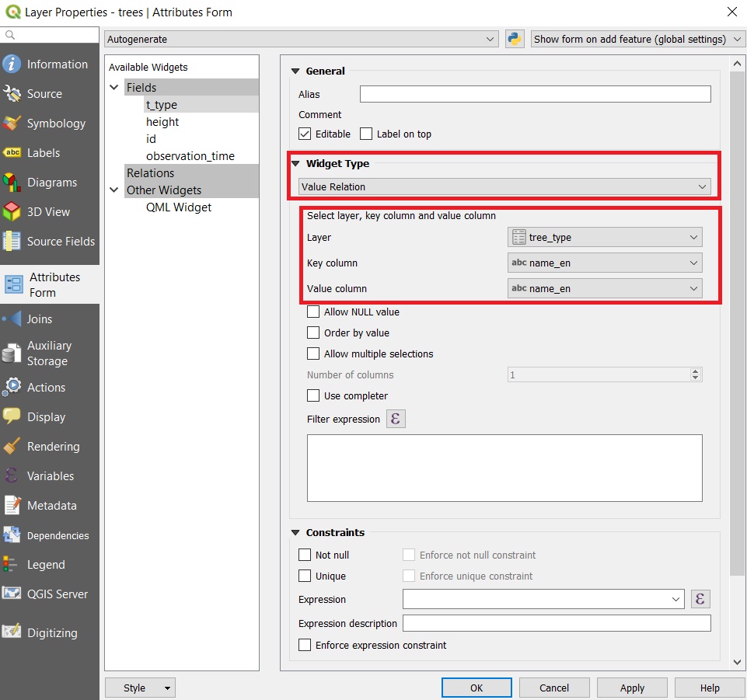Click the Apply button
The height and width of the screenshot is (700, 747).
click(x=632, y=688)
